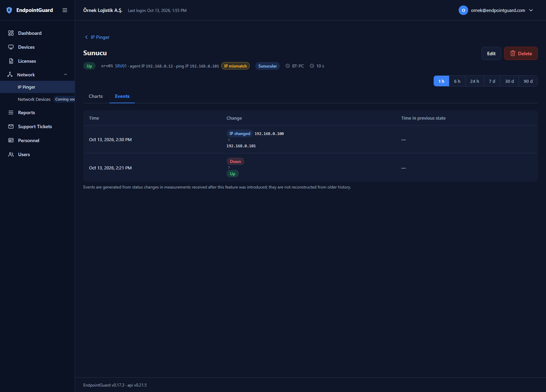The height and width of the screenshot is (392, 546).
Task: Open Network Devices sidebar item
Action: 38,99
